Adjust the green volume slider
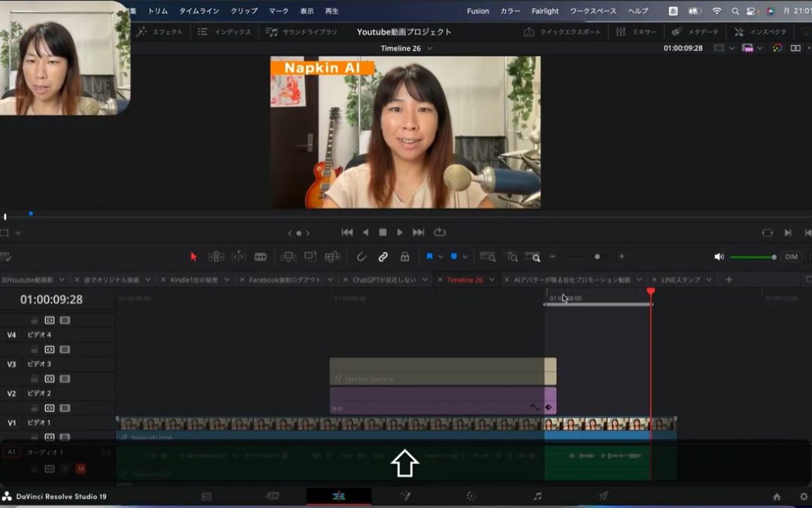Screen dimensions: 812x508 tap(752, 257)
